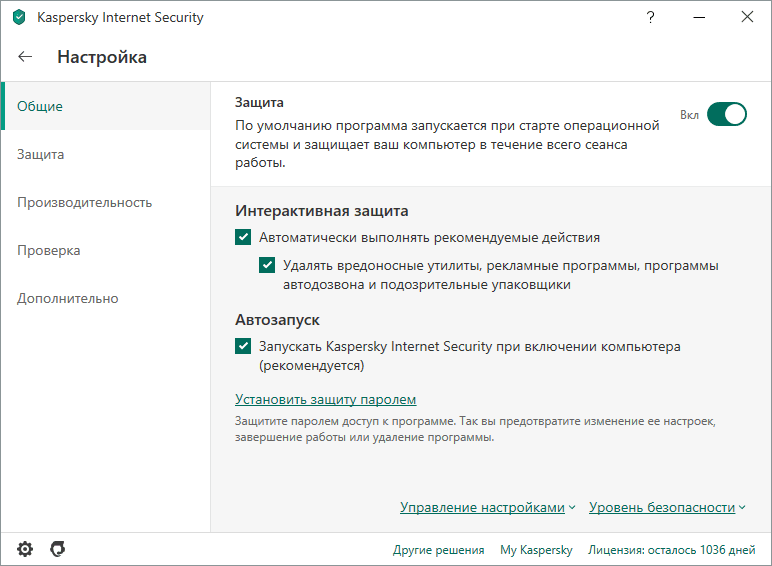This screenshot has height=566, width=772.
Task: Click the Автозапуск heading
Action: (277, 320)
